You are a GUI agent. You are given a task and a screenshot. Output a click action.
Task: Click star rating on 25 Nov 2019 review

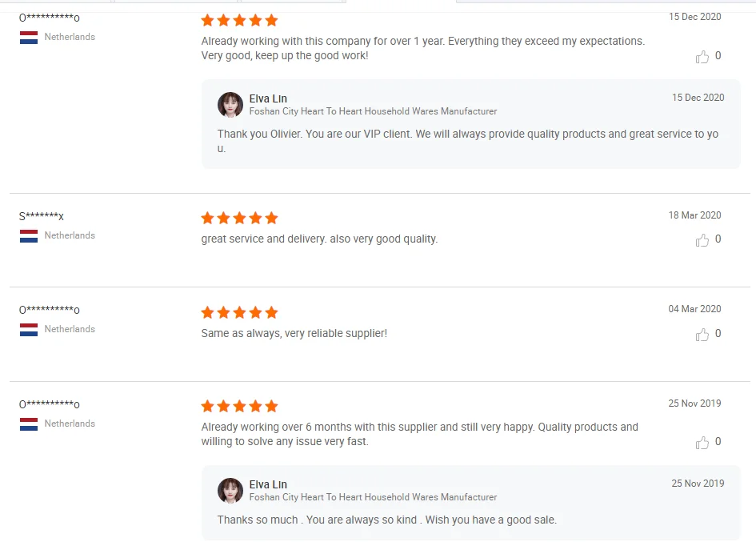point(239,406)
